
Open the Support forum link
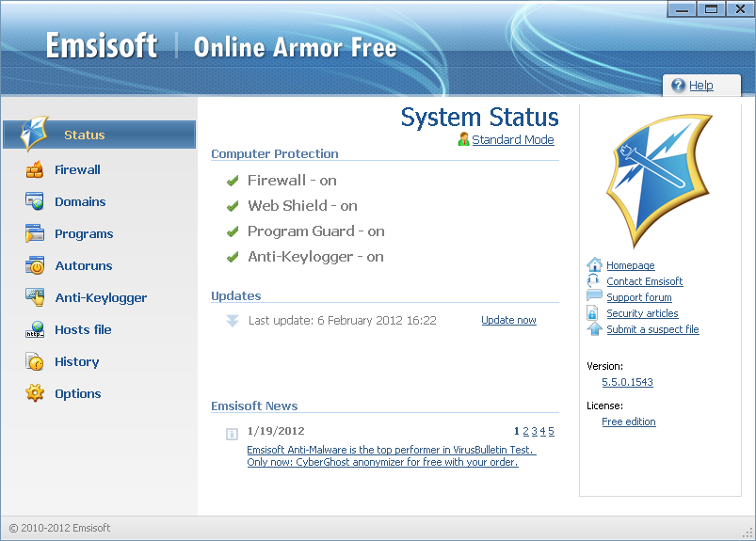pyautogui.click(x=639, y=297)
